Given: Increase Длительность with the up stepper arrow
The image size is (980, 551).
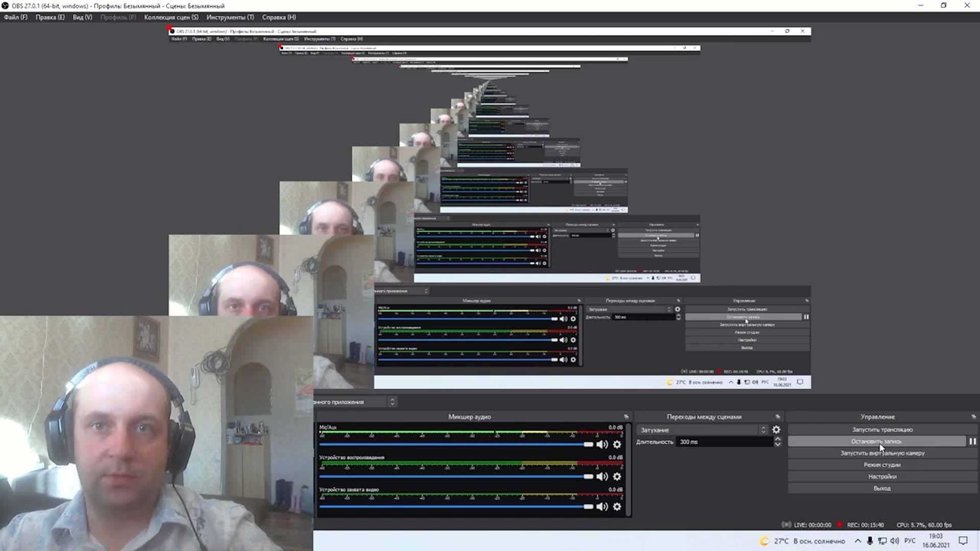Looking at the screenshot, I should pyautogui.click(x=778, y=439).
